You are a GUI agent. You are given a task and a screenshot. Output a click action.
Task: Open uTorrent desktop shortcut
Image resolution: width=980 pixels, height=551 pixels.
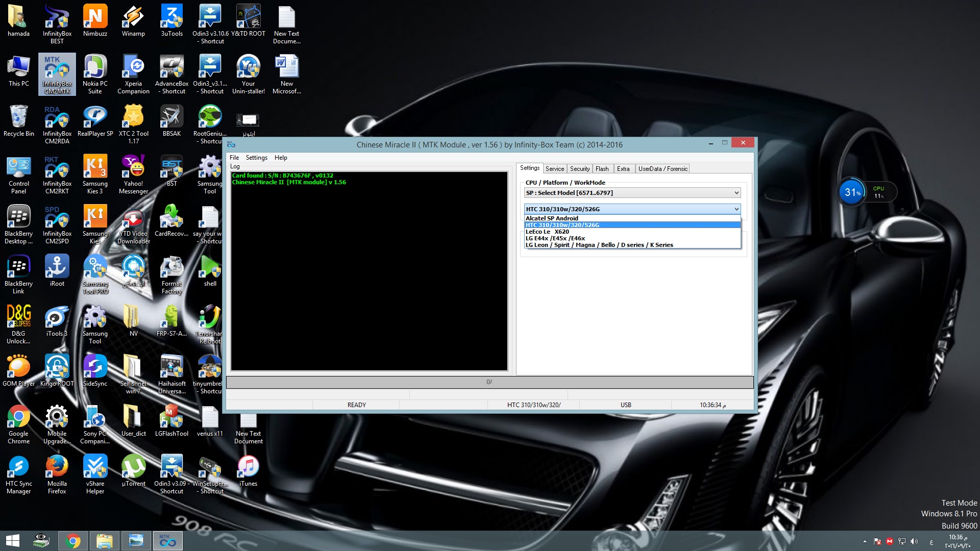pyautogui.click(x=133, y=471)
